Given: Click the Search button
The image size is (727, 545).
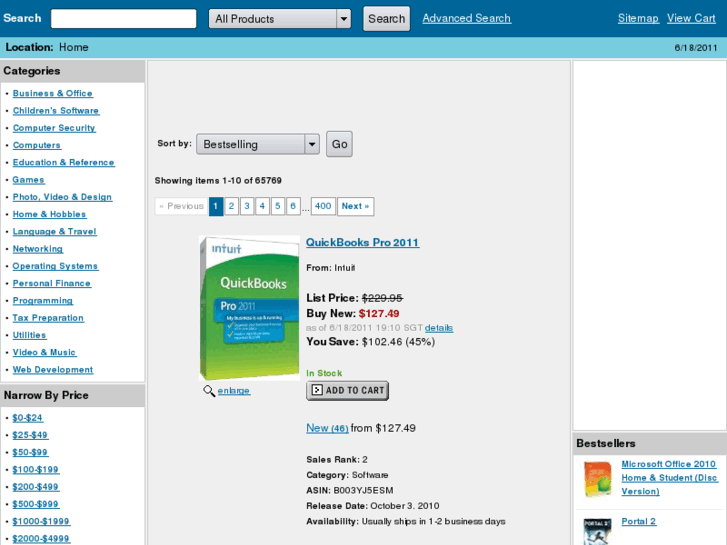Looking at the screenshot, I should tap(386, 19).
